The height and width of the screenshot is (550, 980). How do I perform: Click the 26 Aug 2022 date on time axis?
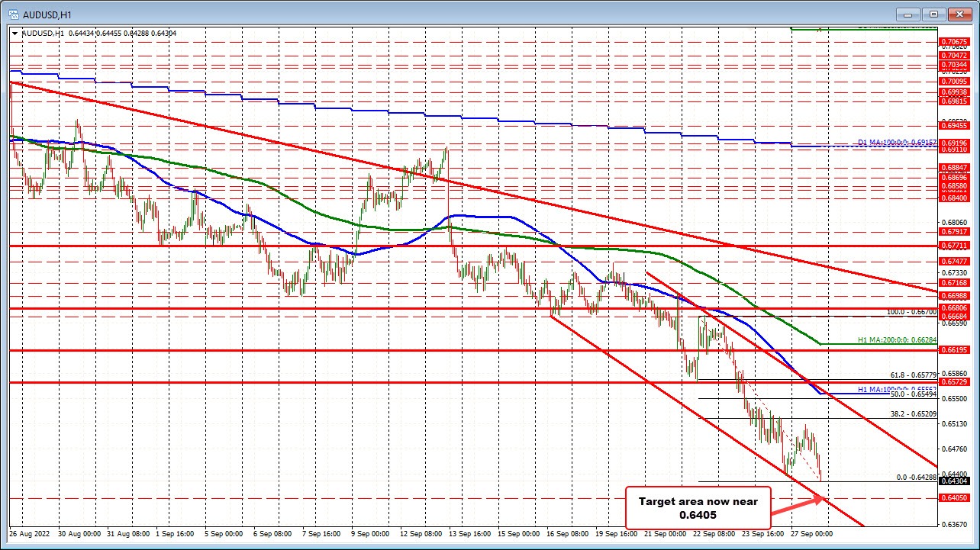[x=29, y=534]
